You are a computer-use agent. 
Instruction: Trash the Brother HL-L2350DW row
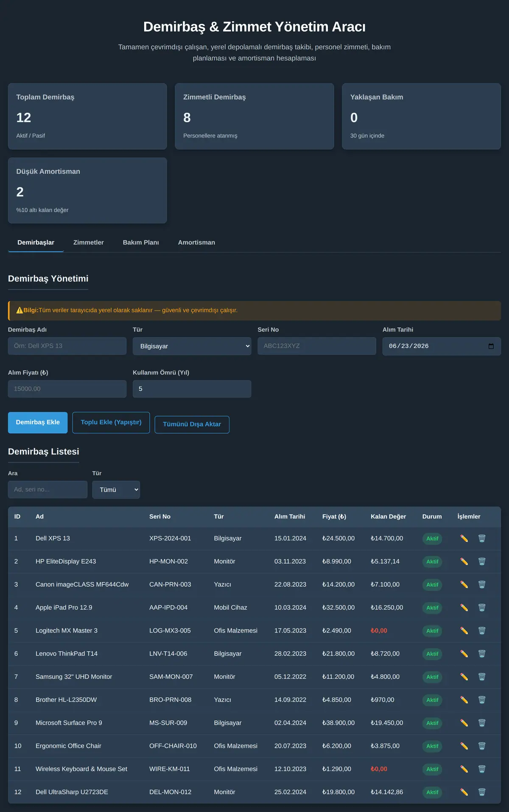pyautogui.click(x=482, y=700)
